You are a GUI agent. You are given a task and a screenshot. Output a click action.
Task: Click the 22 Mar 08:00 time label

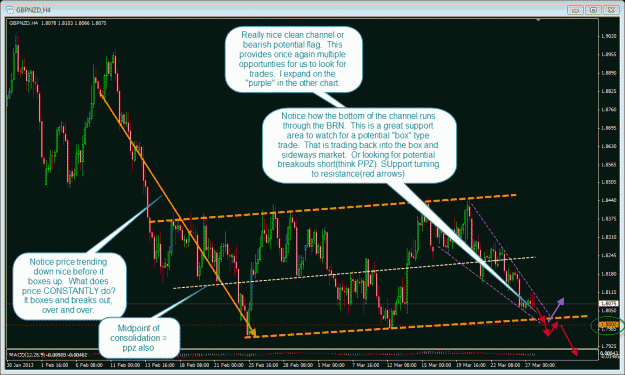point(505,365)
